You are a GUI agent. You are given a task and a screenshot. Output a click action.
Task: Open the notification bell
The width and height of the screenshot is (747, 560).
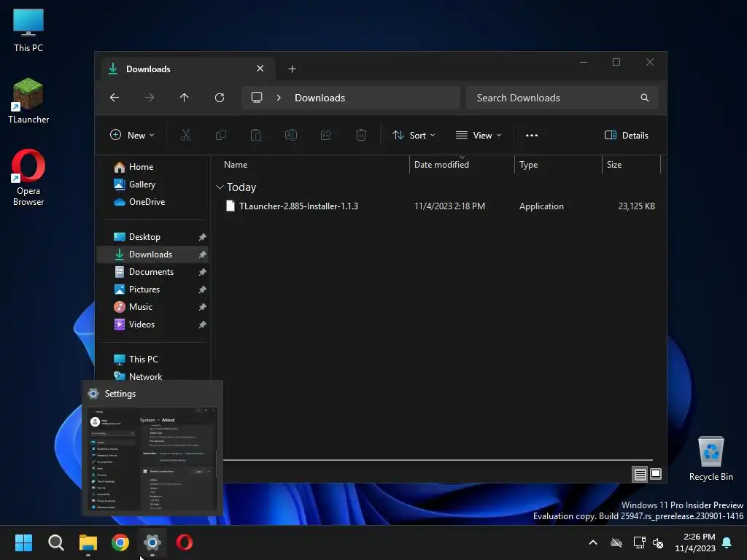point(727,542)
